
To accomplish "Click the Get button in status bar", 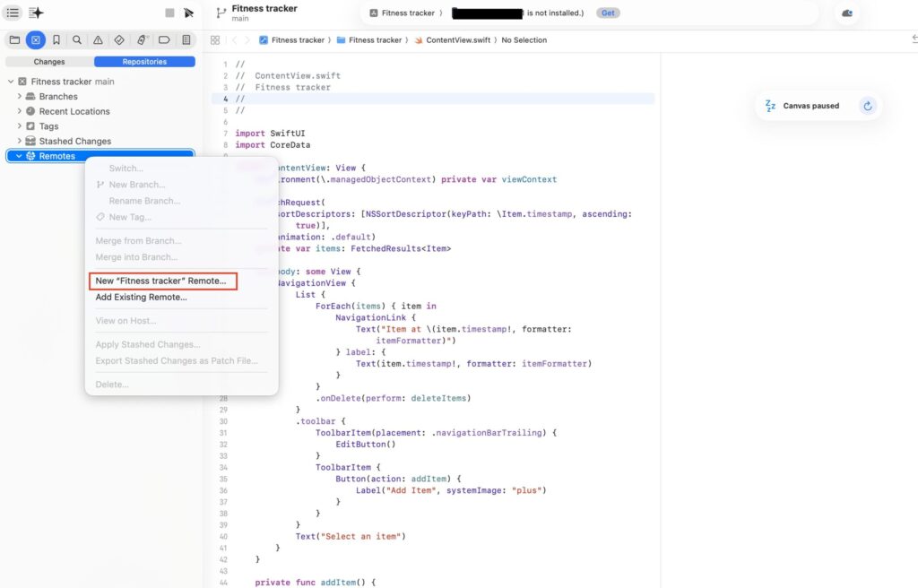I will point(608,13).
